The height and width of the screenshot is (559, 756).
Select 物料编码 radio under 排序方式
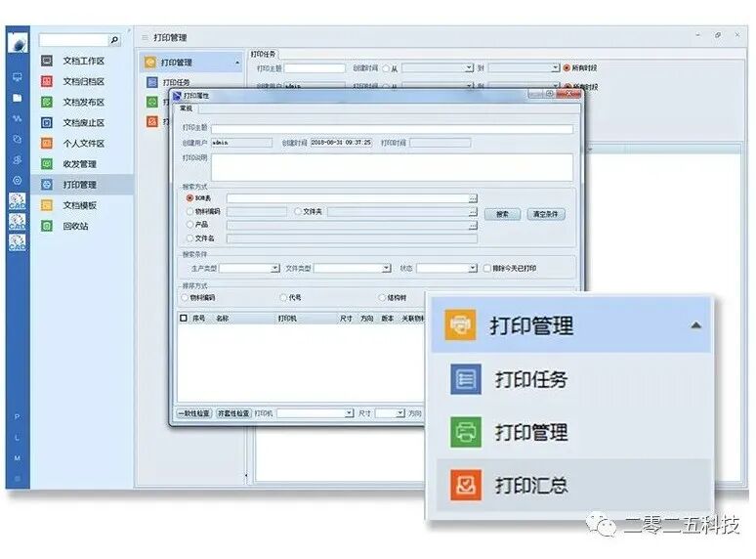point(185,298)
